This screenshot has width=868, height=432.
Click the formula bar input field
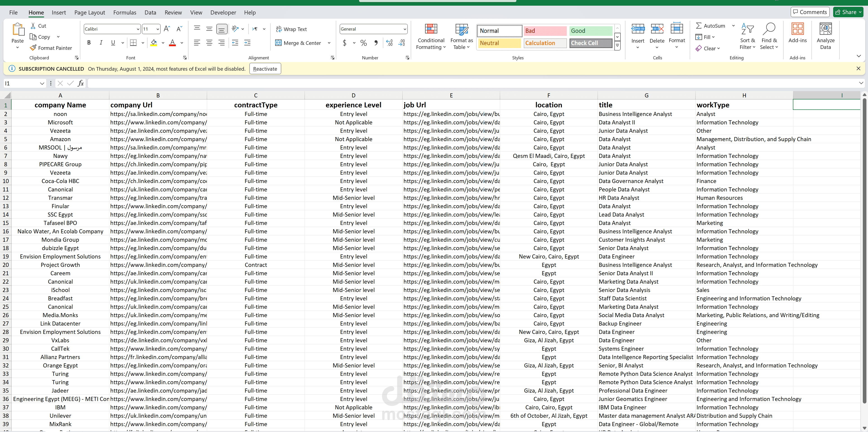(472, 83)
